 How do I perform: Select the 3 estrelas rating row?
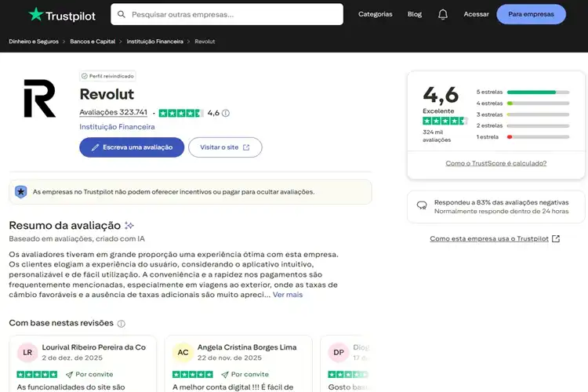click(523, 114)
